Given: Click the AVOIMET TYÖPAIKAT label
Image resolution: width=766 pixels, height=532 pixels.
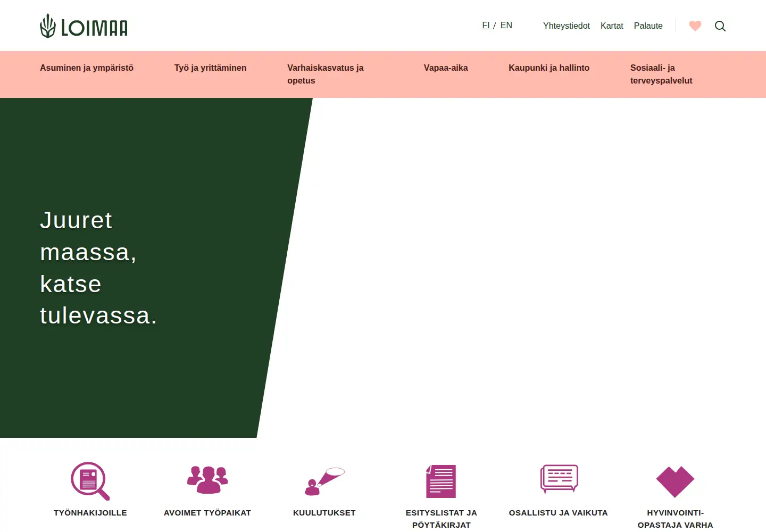Looking at the screenshot, I should pyautogui.click(x=207, y=513).
